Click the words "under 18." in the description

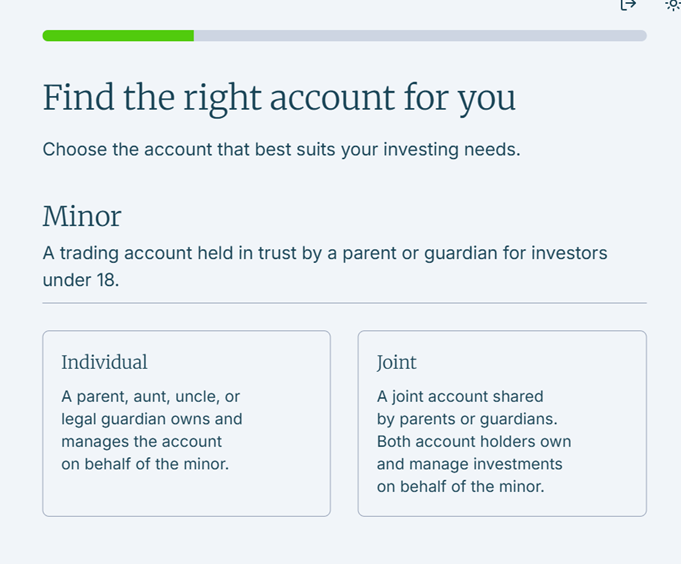80,280
